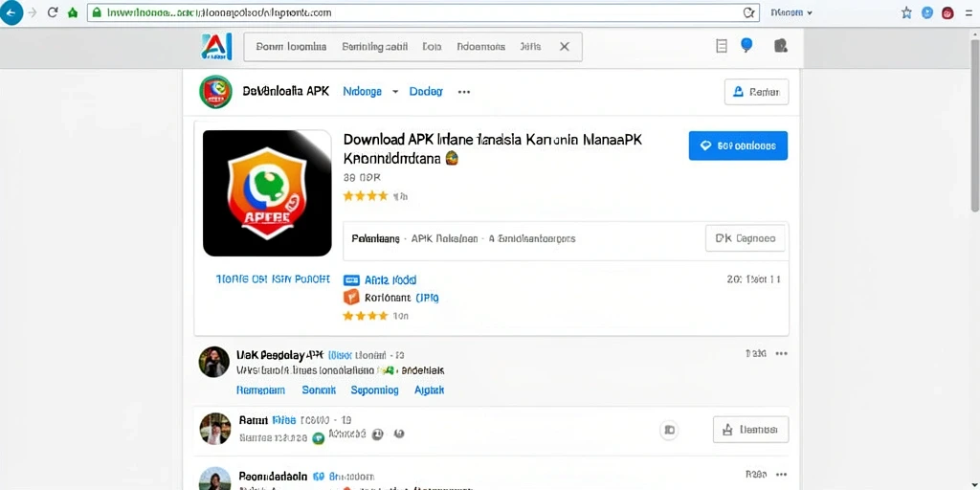Click the 'Rorlonant' row text

[x=401, y=298]
